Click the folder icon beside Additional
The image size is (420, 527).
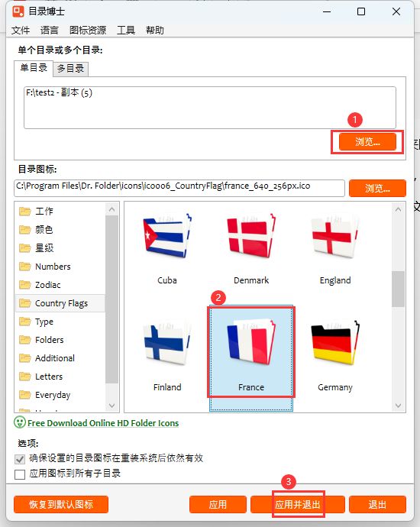(25, 358)
